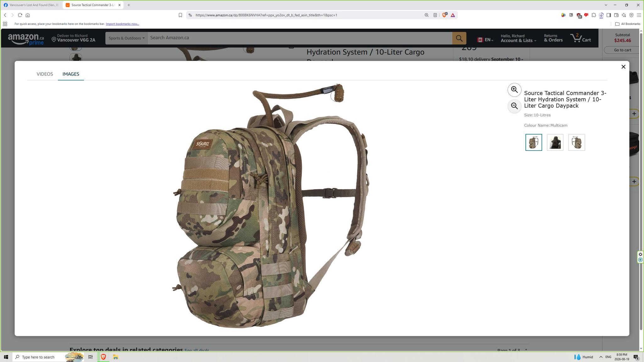Open Brave Wallet icon
Viewport: 644px width, 362px height.
[616, 15]
